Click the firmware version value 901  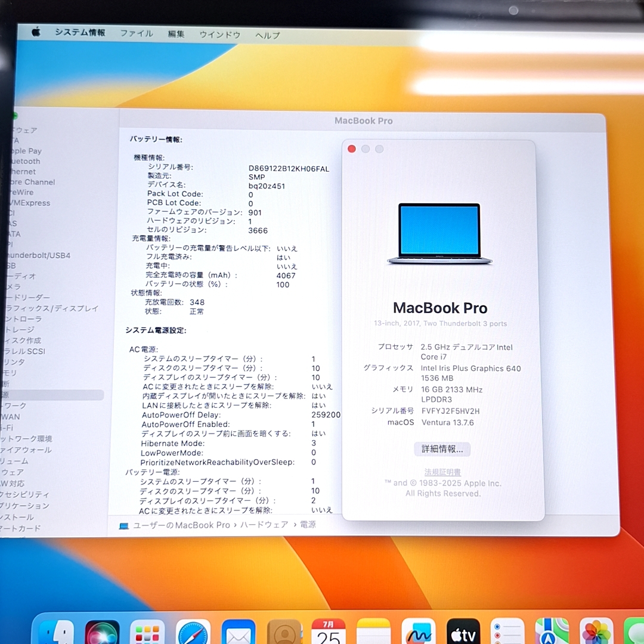255,212
